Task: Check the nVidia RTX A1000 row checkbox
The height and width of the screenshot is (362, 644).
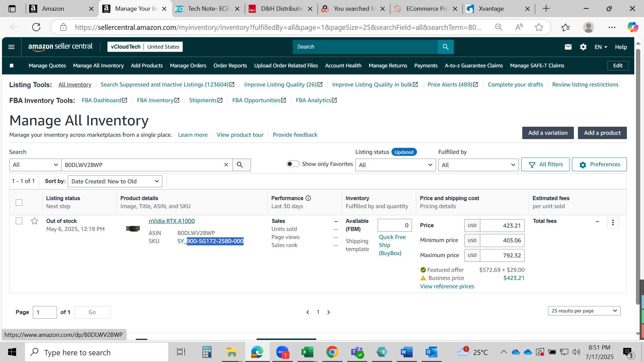Action: [19, 221]
